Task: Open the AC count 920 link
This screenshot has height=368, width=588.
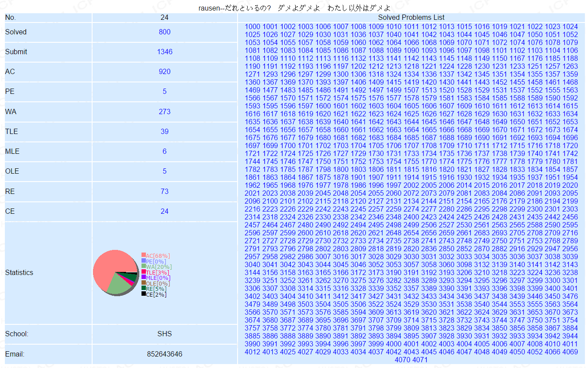Action: [164, 71]
